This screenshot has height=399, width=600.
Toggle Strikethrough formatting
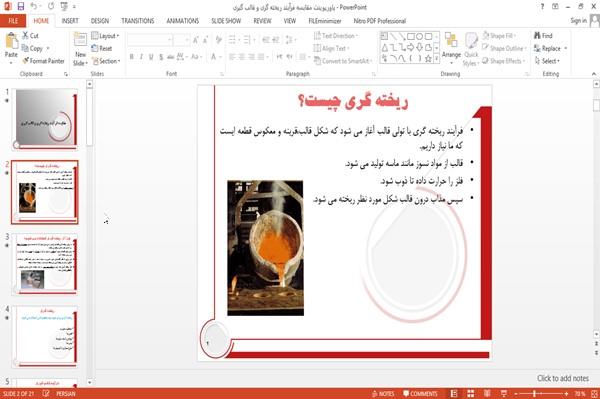coord(171,57)
